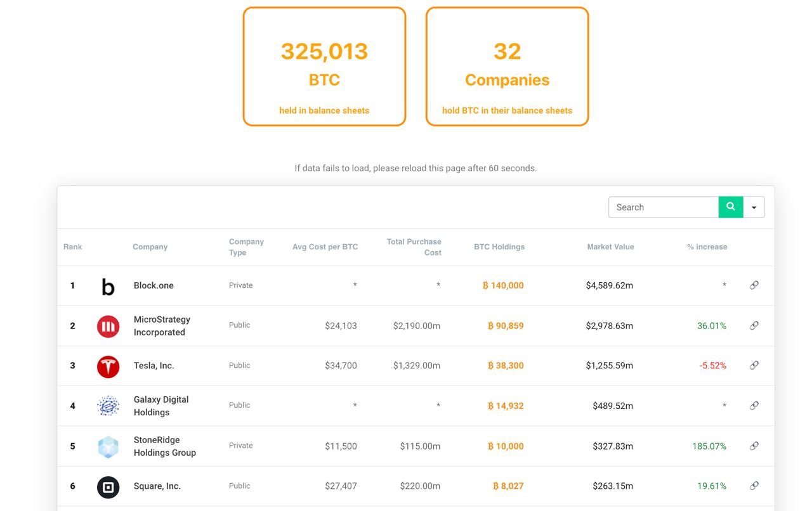Screen dimensions: 812x511
Task: Click the $263.15m market value
Action: point(613,486)
